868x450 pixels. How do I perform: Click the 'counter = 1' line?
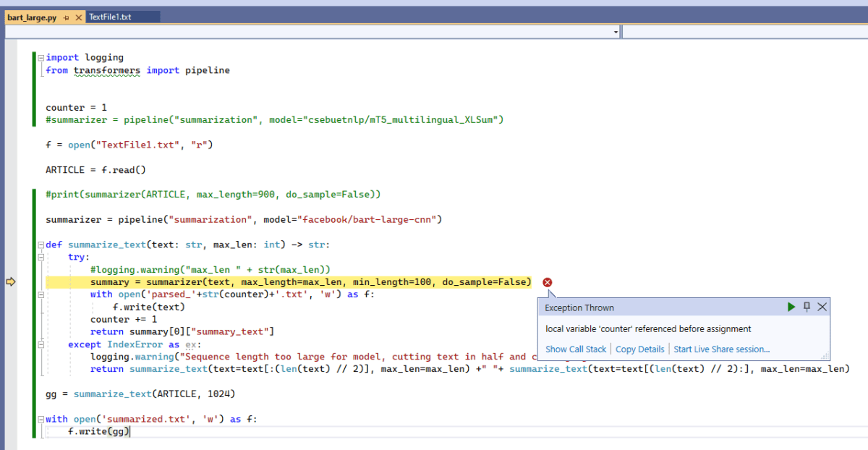click(76, 108)
